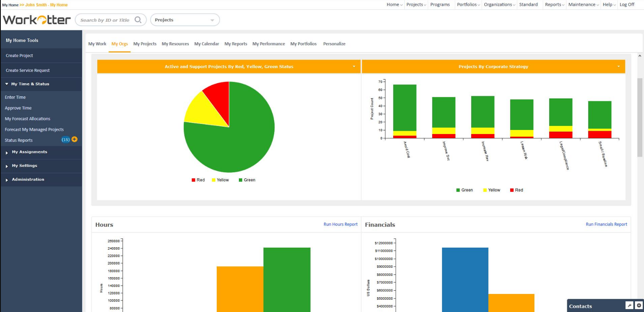Click Create Service Request in sidebar
Image resolution: width=644 pixels, height=312 pixels.
[28, 71]
